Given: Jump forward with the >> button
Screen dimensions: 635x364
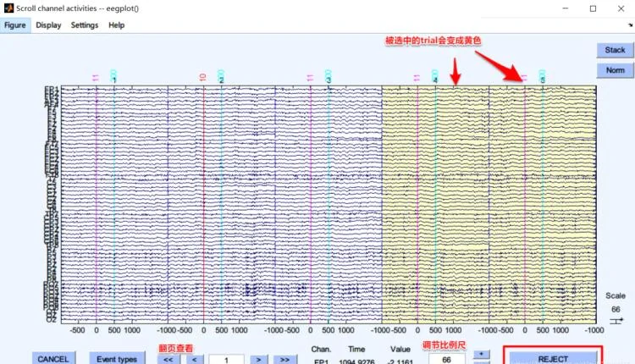Looking at the screenshot, I should (284, 359).
